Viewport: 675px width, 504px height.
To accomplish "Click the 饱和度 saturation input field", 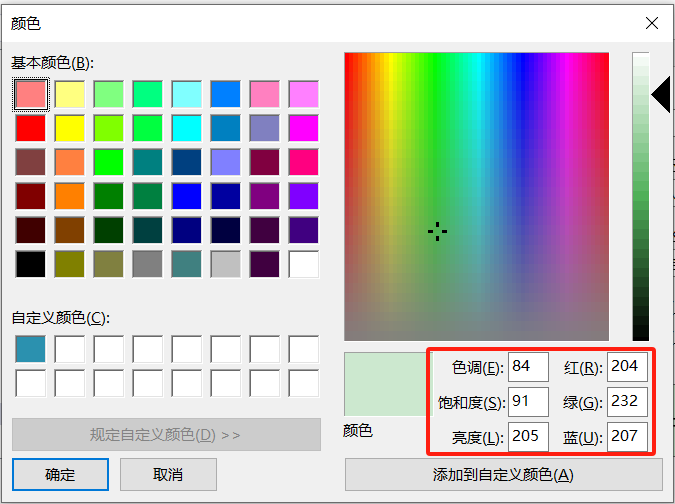I will pyautogui.click(x=528, y=402).
